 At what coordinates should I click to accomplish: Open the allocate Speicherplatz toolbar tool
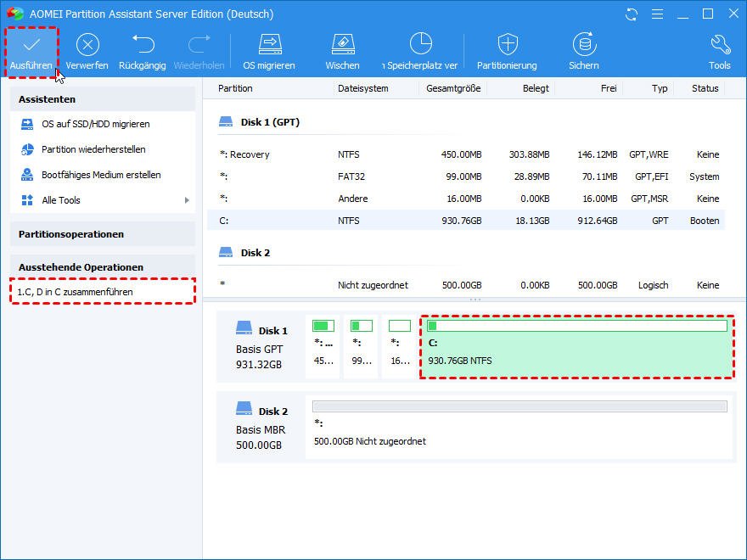pos(420,45)
